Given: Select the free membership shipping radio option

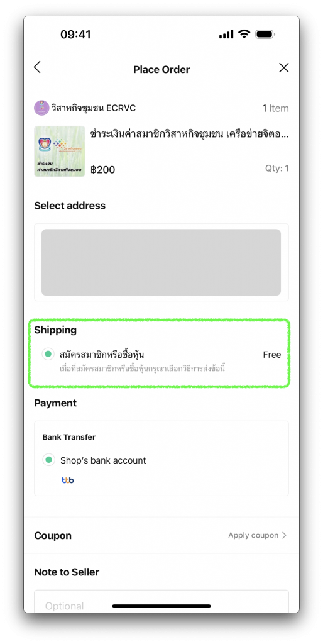Looking at the screenshot, I should coord(48,353).
